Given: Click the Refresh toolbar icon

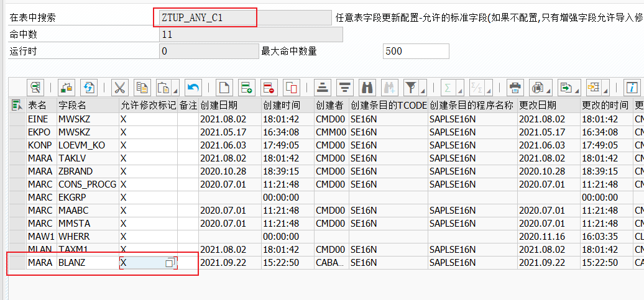Looking at the screenshot, I should pos(89,87).
